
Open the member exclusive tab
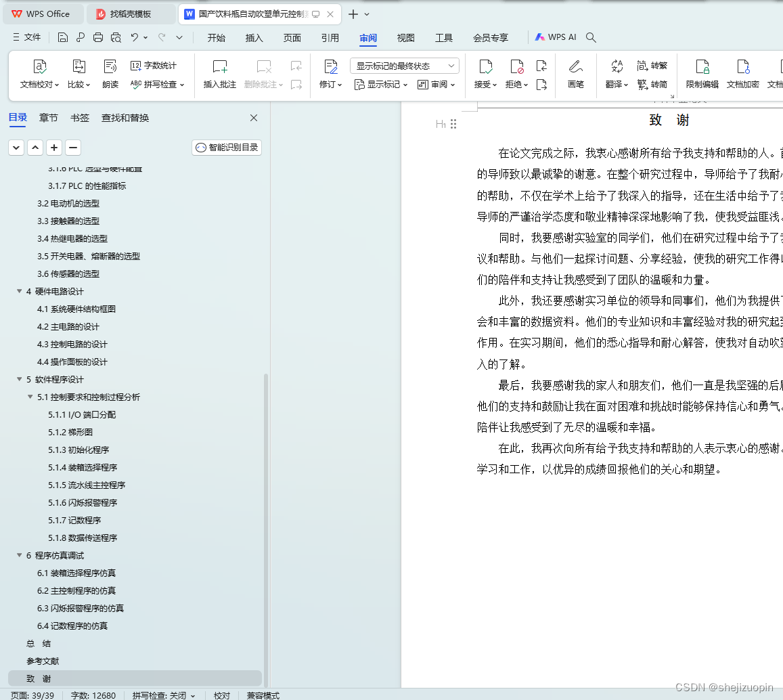coord(491,38)
